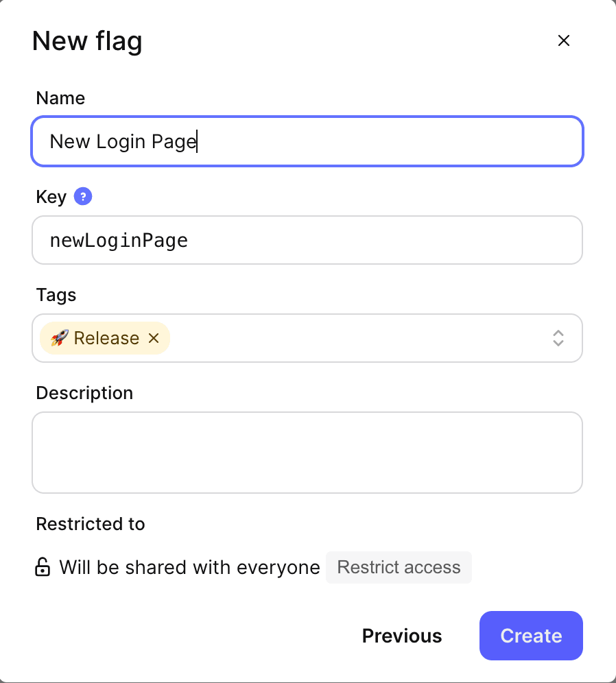Screen dimensions: 616x683
Task: Click the Will be shared with everyone text
Action: point(189,567)
